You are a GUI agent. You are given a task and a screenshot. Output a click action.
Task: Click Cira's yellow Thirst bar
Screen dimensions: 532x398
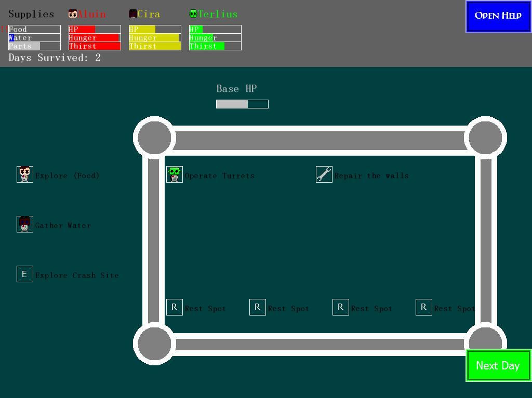155,46
